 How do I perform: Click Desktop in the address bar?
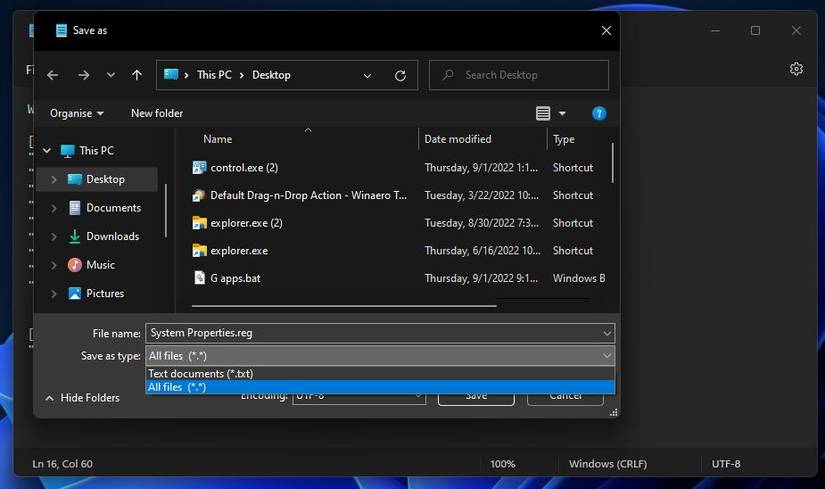pyautogui.click(x=271, y=75)
